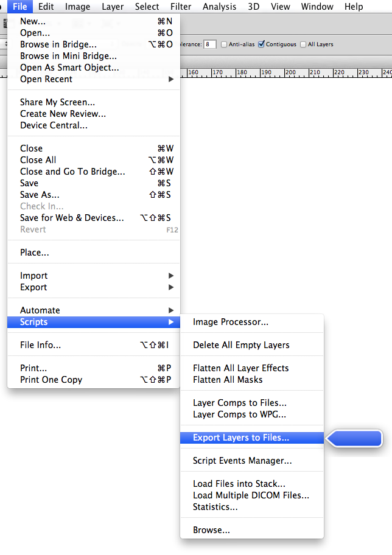
Task: Open the Edit menu
Action: [46, 6]
